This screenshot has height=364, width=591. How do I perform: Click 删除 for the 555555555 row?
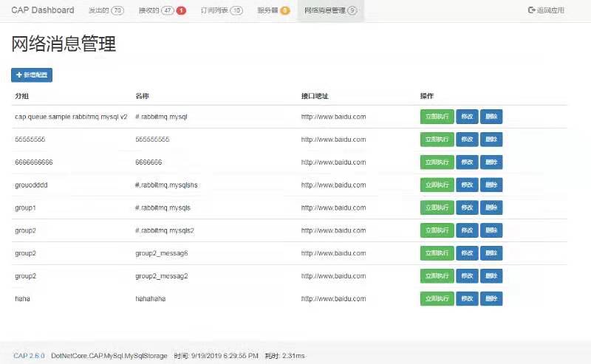491,140
